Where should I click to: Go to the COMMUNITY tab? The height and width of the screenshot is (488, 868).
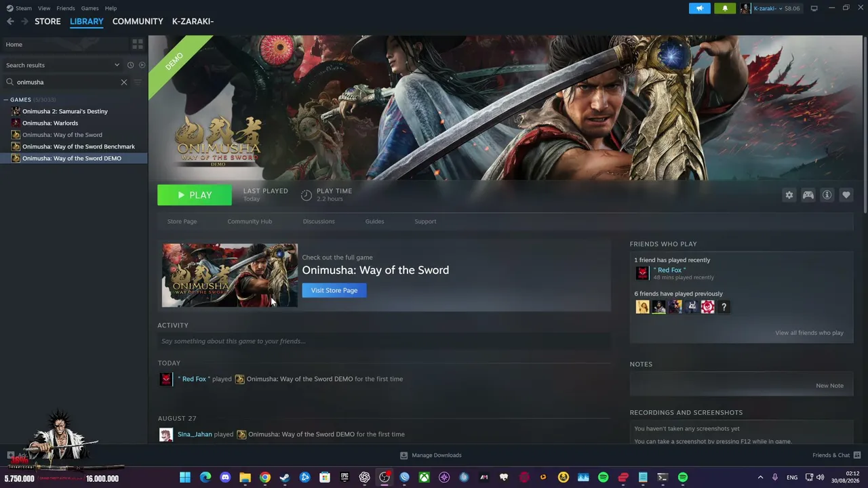coord(138,22)
